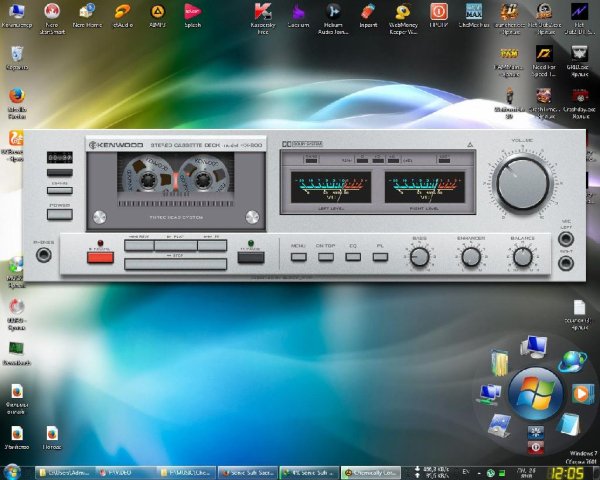
Task: Open the Mozilla Firefox desktop icon
Action: click(16, 103)
